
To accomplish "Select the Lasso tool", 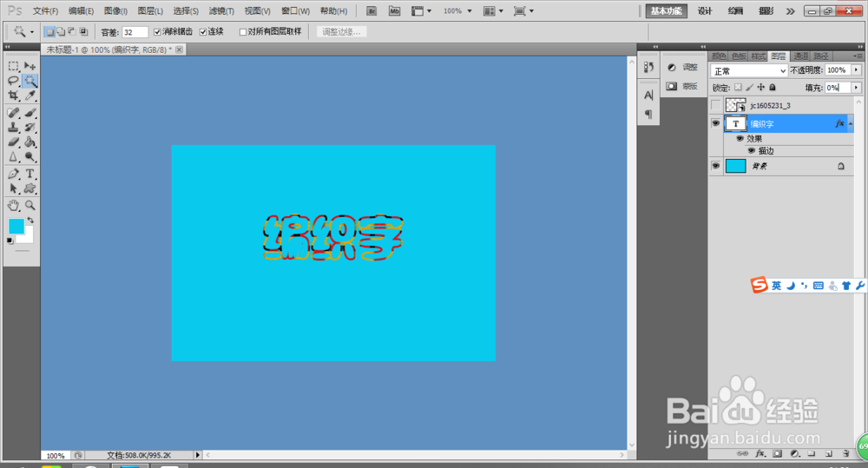I will [13, 81].
